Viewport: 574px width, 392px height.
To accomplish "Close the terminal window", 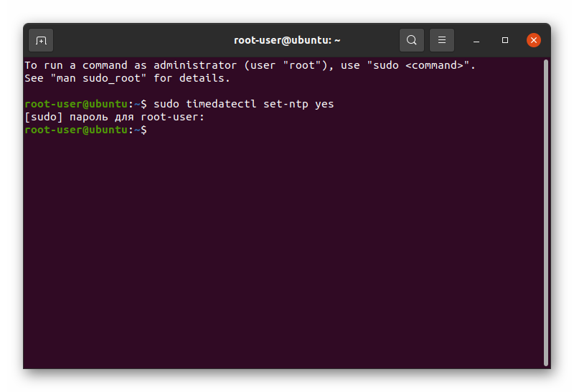I will [533, 40].
